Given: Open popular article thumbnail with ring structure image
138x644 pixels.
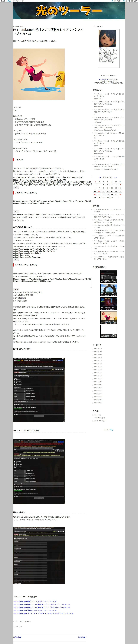Looking at the screenshot, I should click(x=109, y=290).
